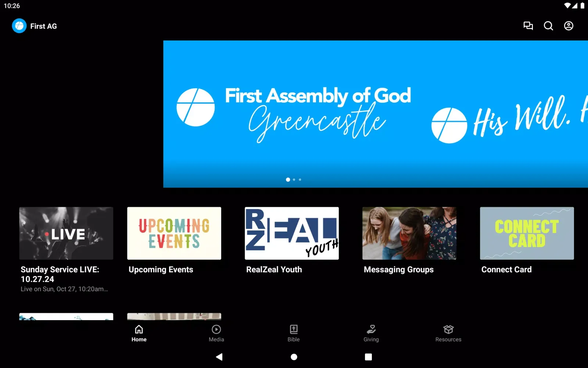Open the user profile account icon
The width and height of the screenshot is (588, 368).
tap(569, 26)
